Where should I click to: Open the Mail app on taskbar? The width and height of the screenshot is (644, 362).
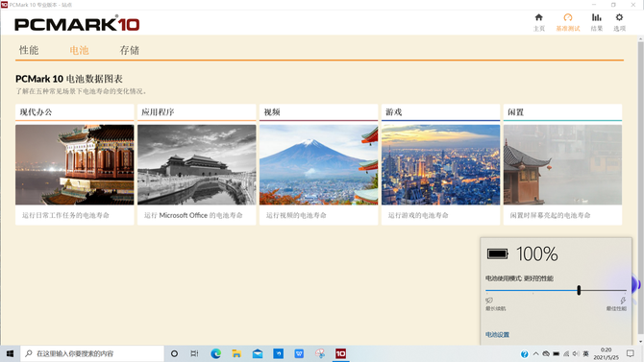click(x=258, y=353)
